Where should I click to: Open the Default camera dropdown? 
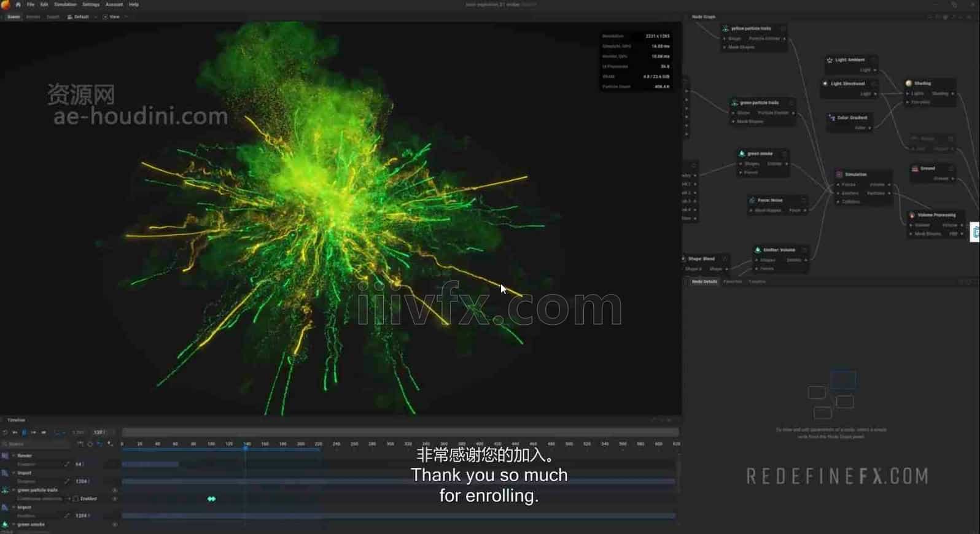coord(82,17)
